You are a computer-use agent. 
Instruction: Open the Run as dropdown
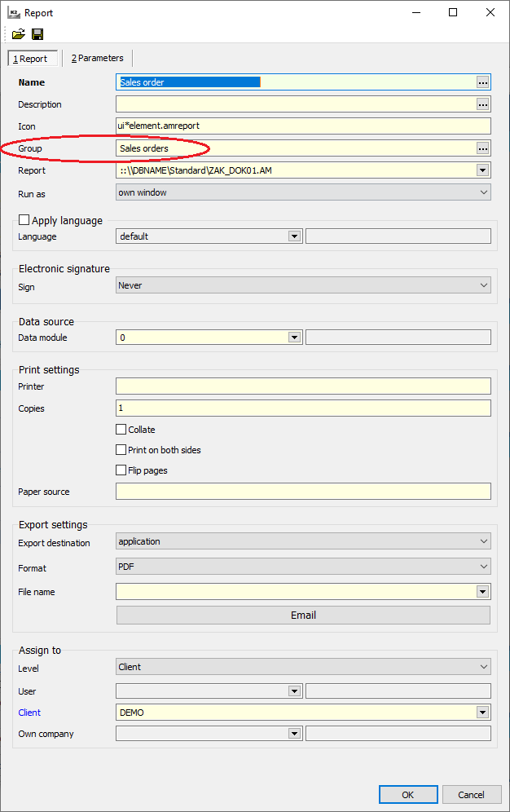(484, 192)
